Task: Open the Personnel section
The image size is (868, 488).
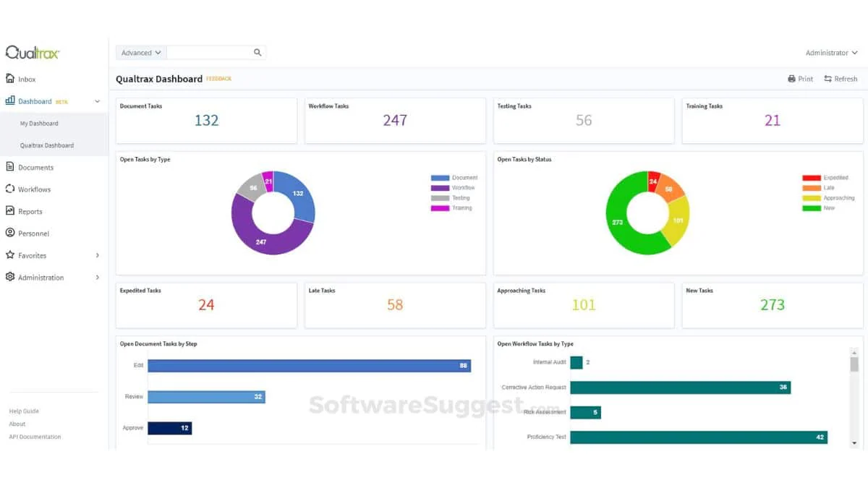Action: click(34, 234)
